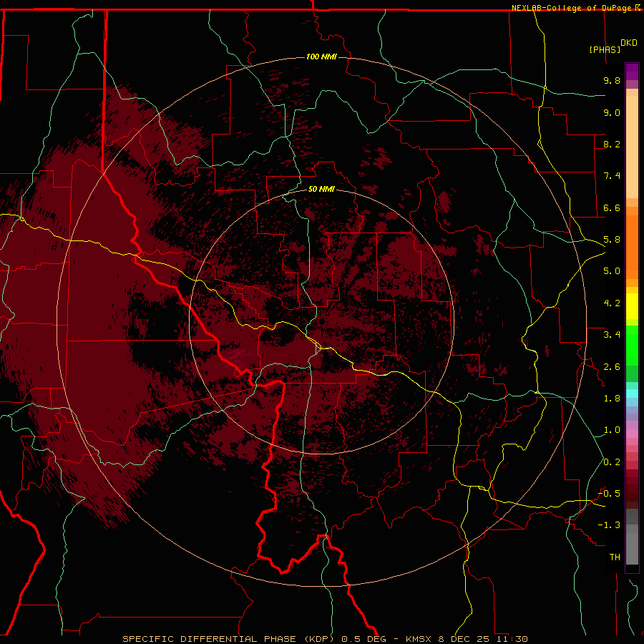Click the 5.8 scale value
Image resolution: width=644 pixels, height=644 pixels.
[x=612, y=240]
